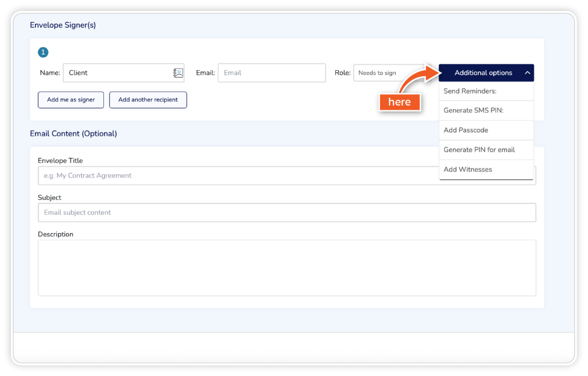Collapse menu using the Additional options chevron

click(x=527, y=73)
